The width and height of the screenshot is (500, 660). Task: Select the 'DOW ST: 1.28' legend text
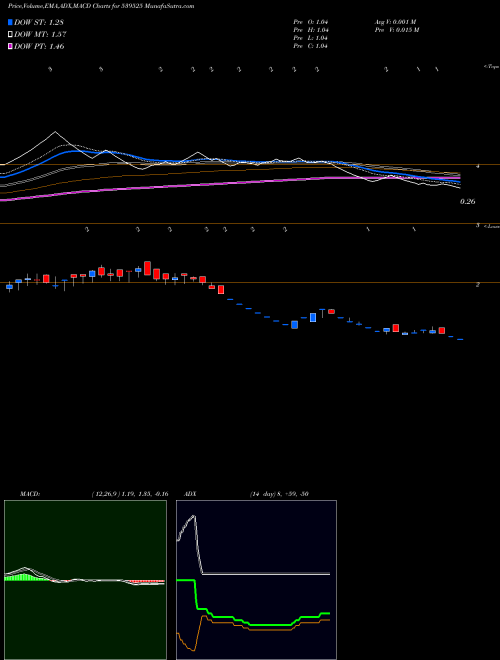(39, 22)
